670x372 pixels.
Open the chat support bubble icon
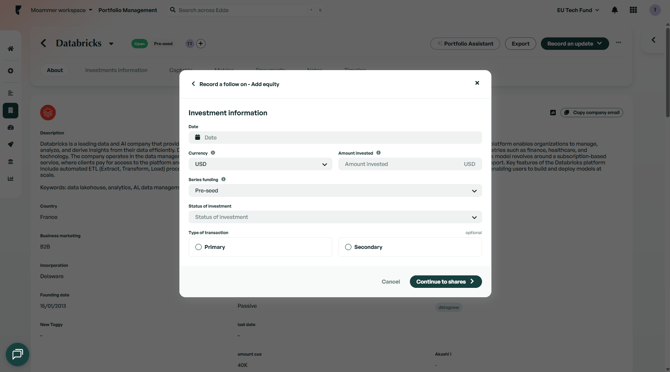pyautogui.click(x=18, y=354)
